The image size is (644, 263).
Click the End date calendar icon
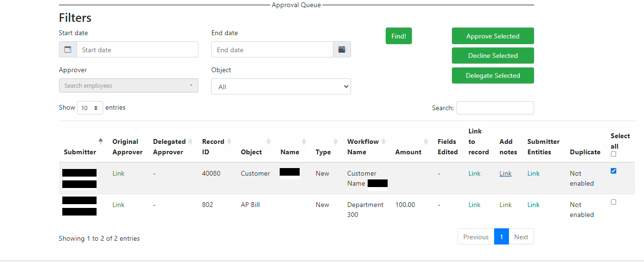[342, 49]
